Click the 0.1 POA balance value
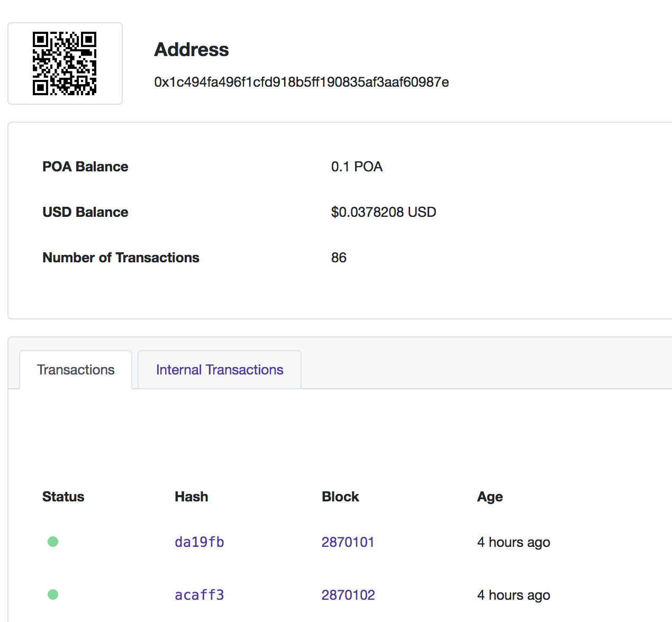The height and width of the screenshot is (622, 672). [x=357, y=167]
